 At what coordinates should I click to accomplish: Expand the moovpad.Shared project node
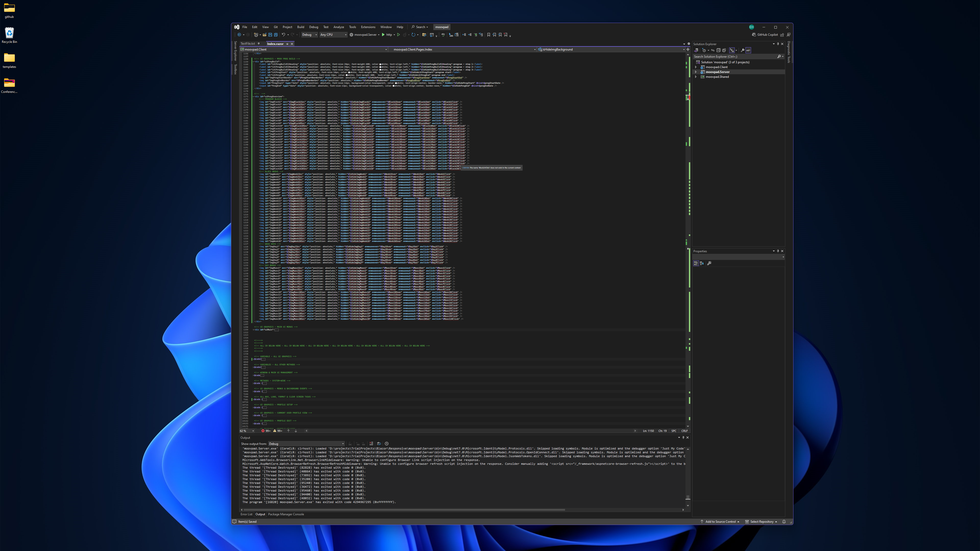(x=696, y=77)
